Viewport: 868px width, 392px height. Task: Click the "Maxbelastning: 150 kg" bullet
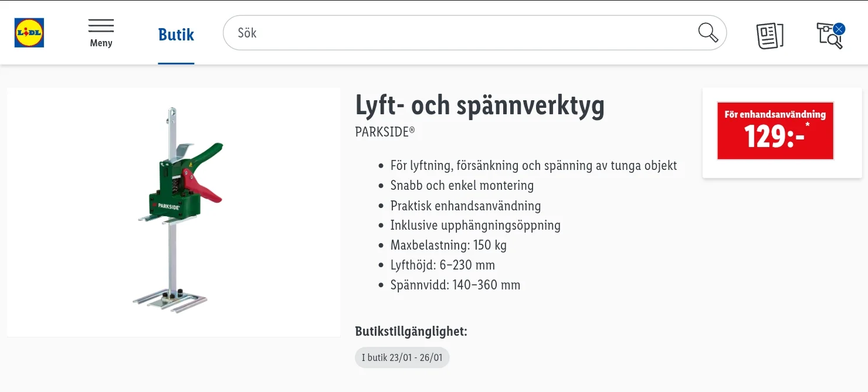[x=448, y=245]
